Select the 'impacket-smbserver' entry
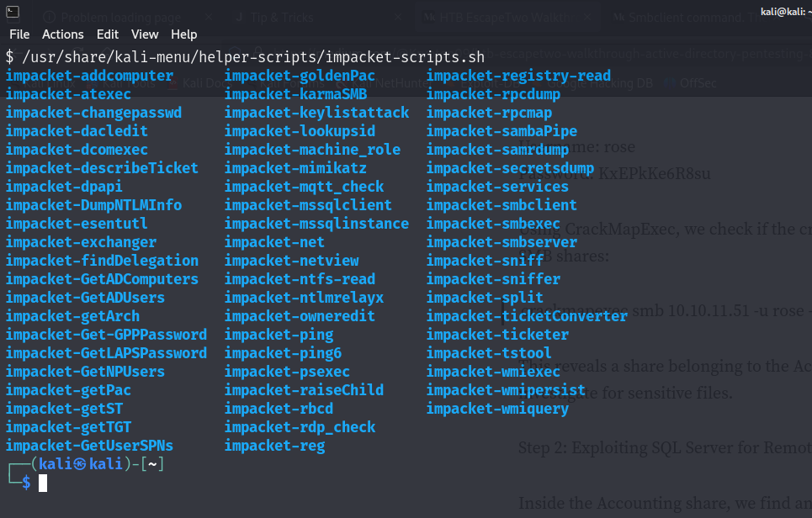The image size is (812, 518). pos(502,242)
